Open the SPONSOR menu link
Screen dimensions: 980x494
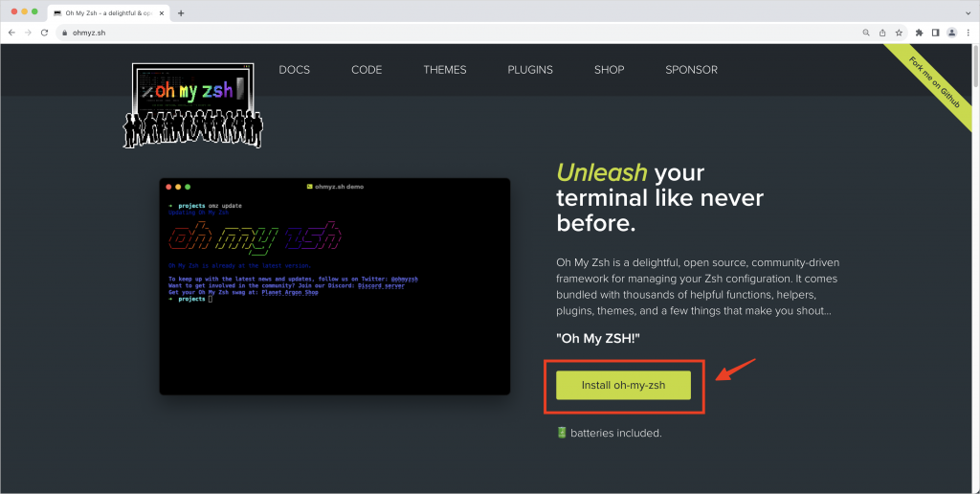(691, 70)
